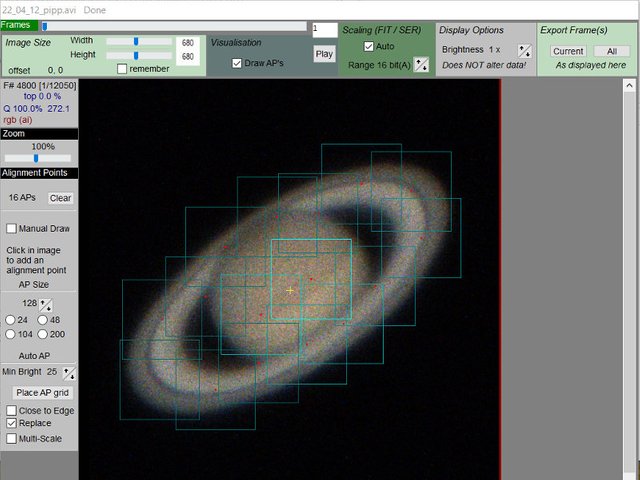Image resolution: width=640 pixels, height=480 pixels.
Task: Change AP Size 128 with stepper arrows
Action: click(x=46, y=305)
